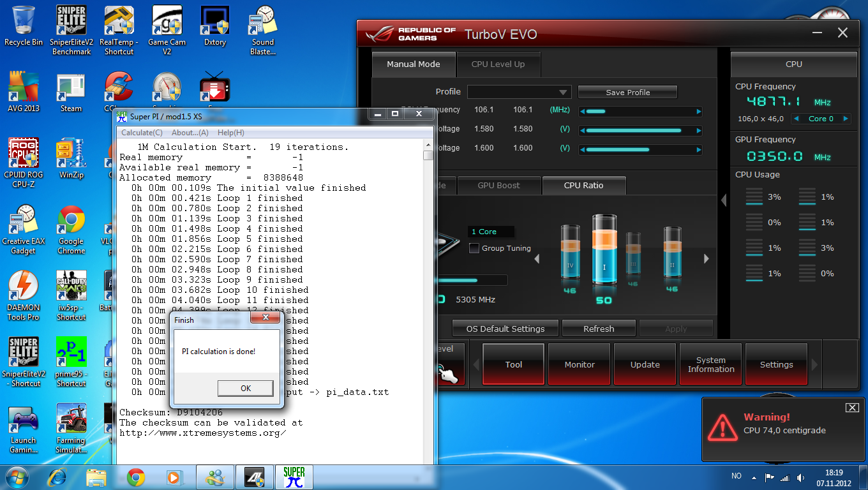Image resolution: width=868 pixels, height=490 pixels.
Task: Open Help(H) menu in Super PI
Action: click(231, 133)
